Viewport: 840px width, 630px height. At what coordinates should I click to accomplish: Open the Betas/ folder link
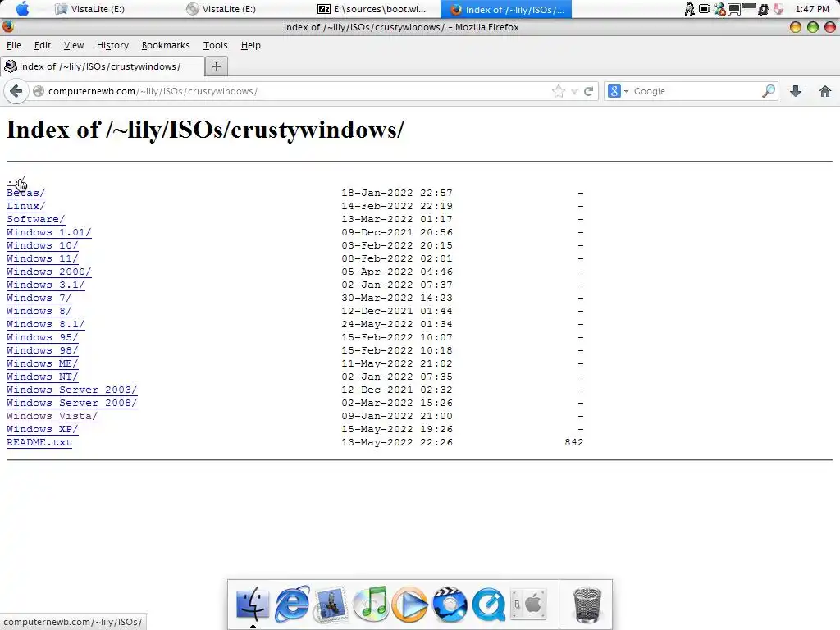[x=25, y=193]
